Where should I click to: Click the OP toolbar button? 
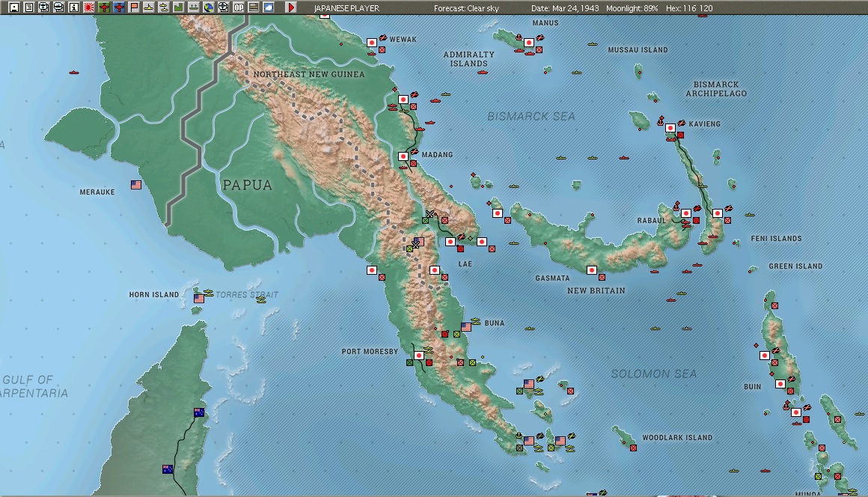(238, 7)
